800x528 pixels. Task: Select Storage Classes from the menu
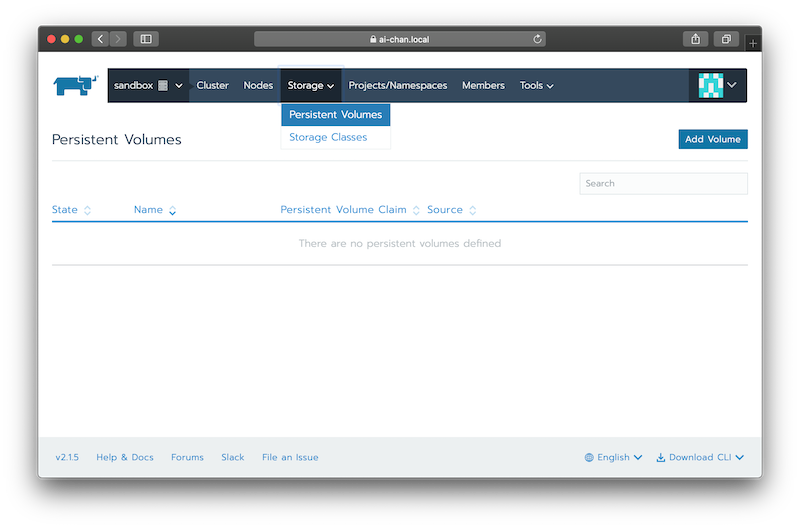(x=328, y=137)
